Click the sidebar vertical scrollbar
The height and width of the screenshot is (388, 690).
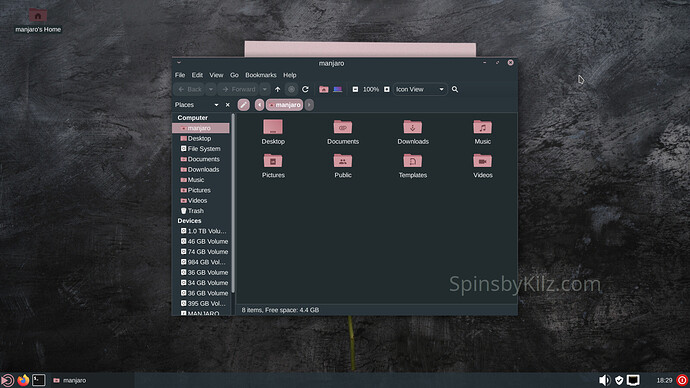coord(233,203)
